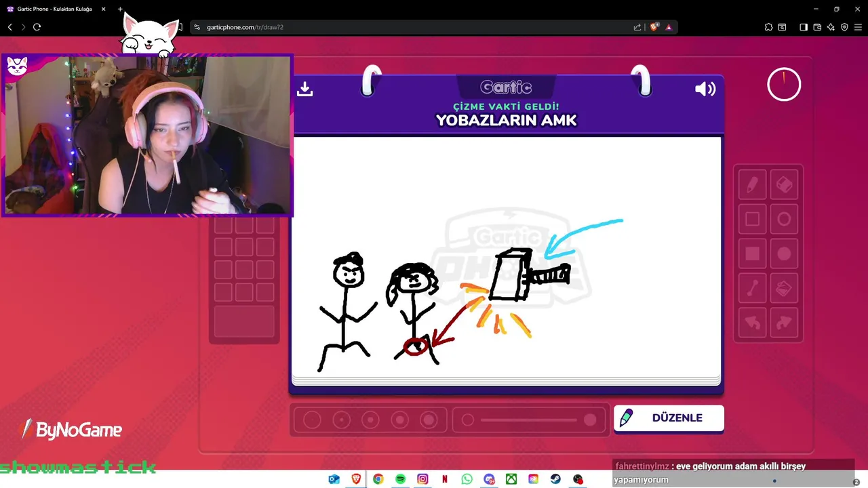Choose the outlined rectangle tool

coord(753,219)
